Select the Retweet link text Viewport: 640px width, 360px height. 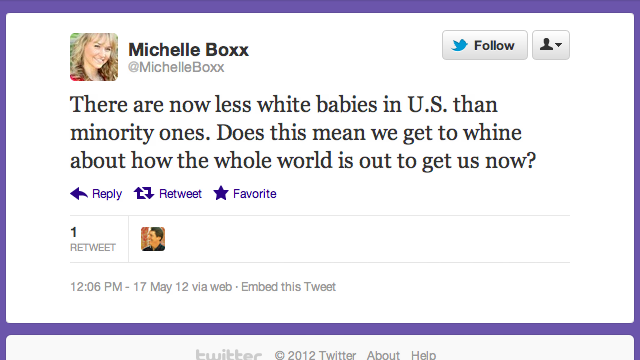(180, 193)
